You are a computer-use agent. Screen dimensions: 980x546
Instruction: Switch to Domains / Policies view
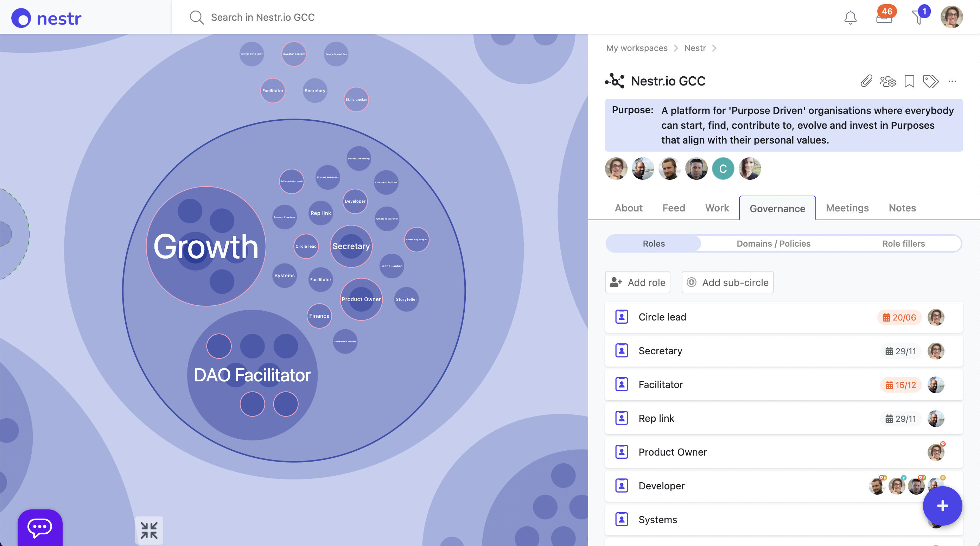coord(774,243)
